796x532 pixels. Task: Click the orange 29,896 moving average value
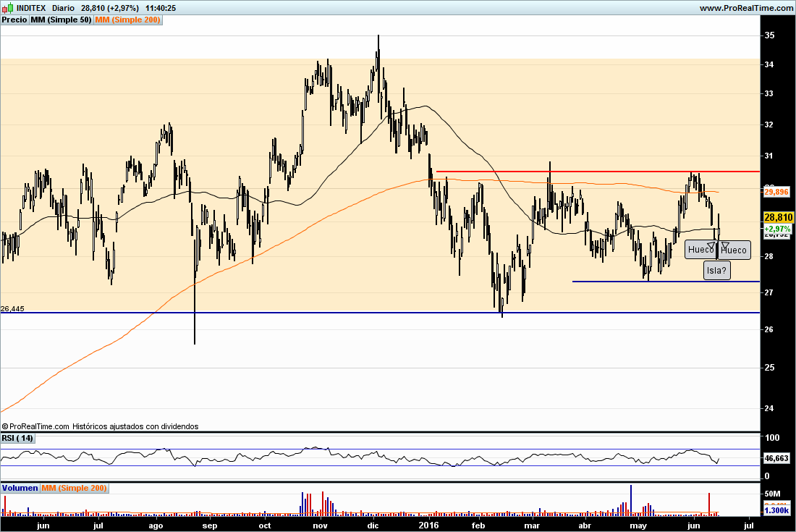coord(776,192)
